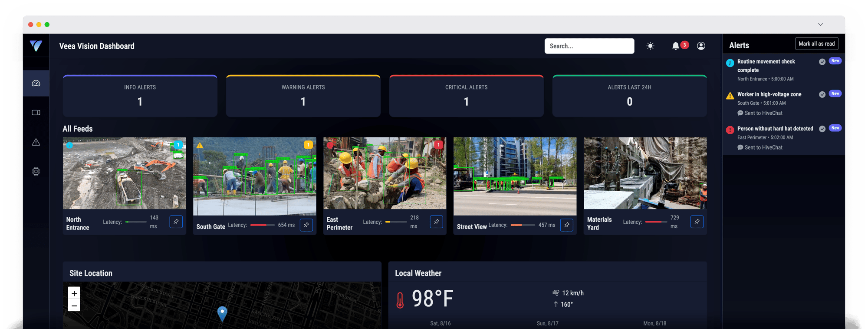Pin the Street View feed

click(567, 225)
